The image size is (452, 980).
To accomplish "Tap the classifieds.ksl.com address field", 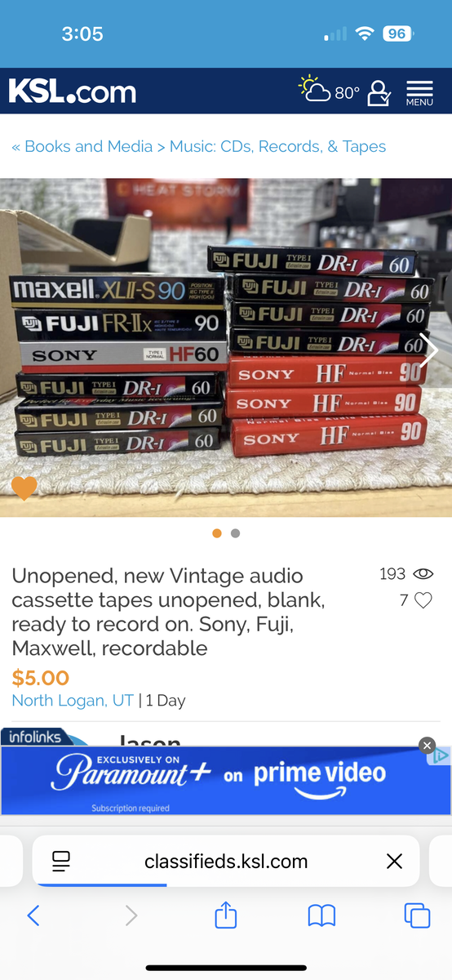I will pyautogui.click(x=226, y=861).
